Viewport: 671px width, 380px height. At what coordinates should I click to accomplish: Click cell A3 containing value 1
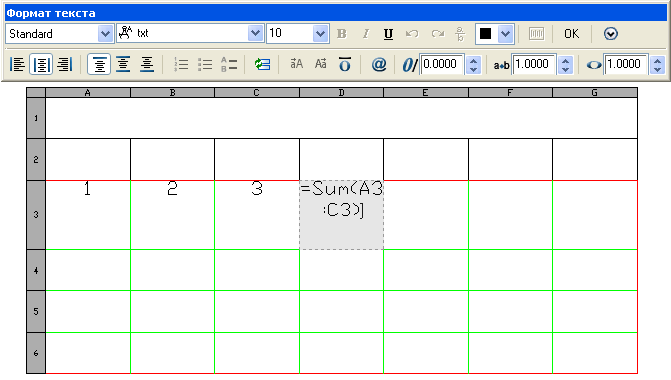pos(88,215)
